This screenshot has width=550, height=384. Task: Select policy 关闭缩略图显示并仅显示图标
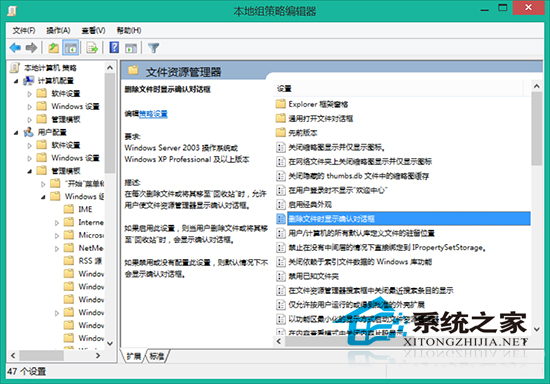tap(331, 147)
